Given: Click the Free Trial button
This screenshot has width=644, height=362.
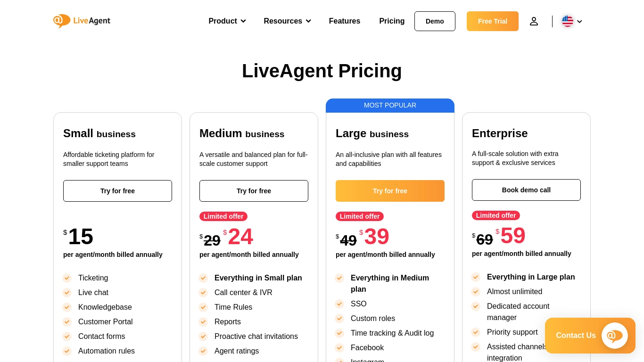Looking at the screenshot, I should coord(492,21).
